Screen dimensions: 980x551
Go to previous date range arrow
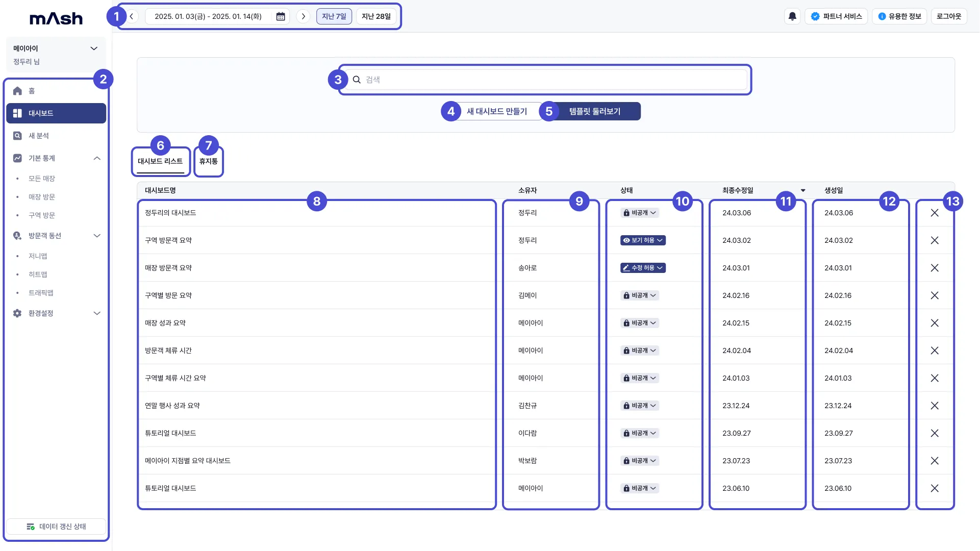132,16
